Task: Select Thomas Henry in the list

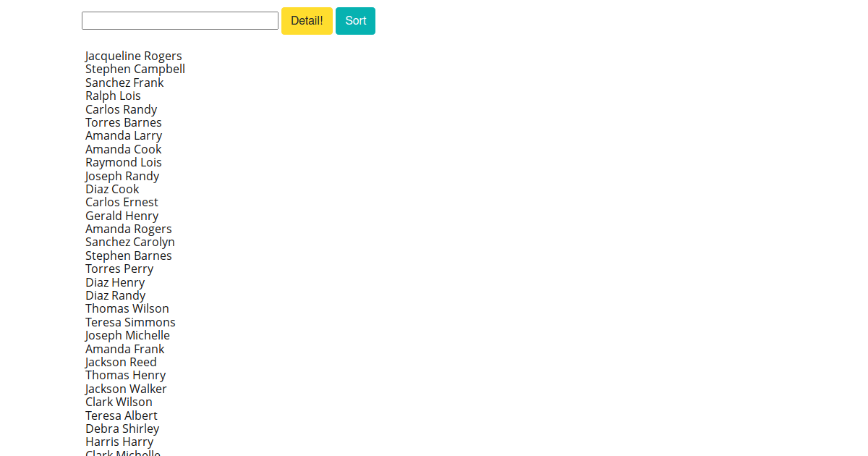Action: [126, 376]
